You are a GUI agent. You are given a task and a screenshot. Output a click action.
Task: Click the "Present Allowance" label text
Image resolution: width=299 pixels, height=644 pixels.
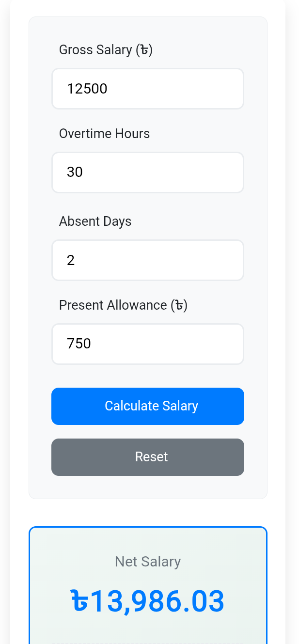[x=113, y=305]
